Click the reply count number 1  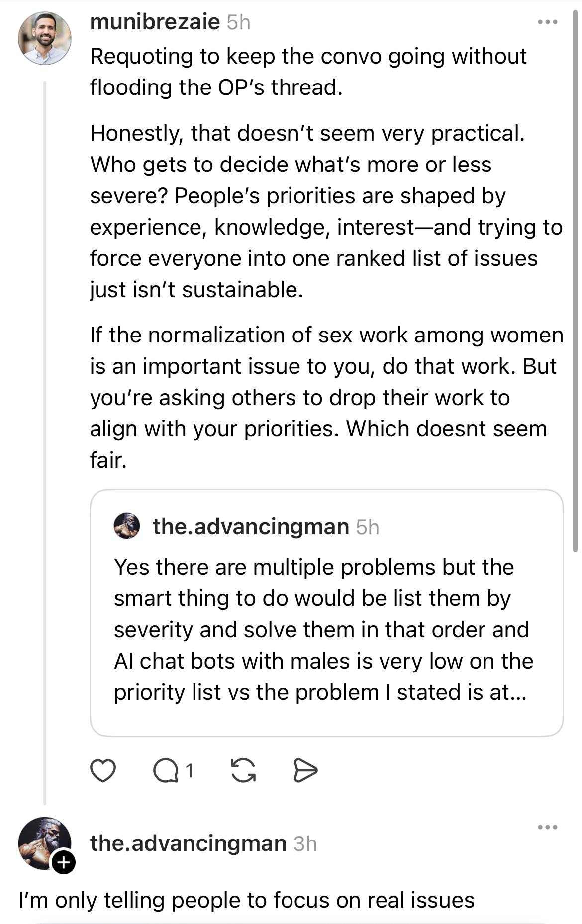pos(189,771)
